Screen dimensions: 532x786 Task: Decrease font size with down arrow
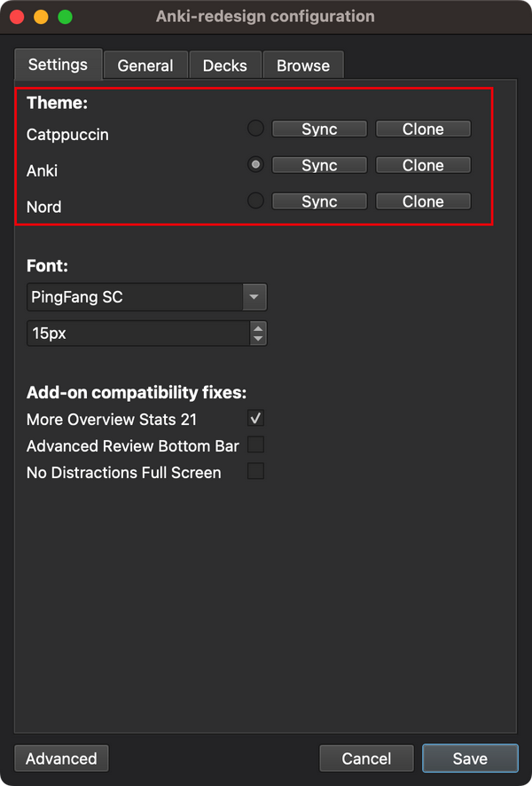(258, 338)
